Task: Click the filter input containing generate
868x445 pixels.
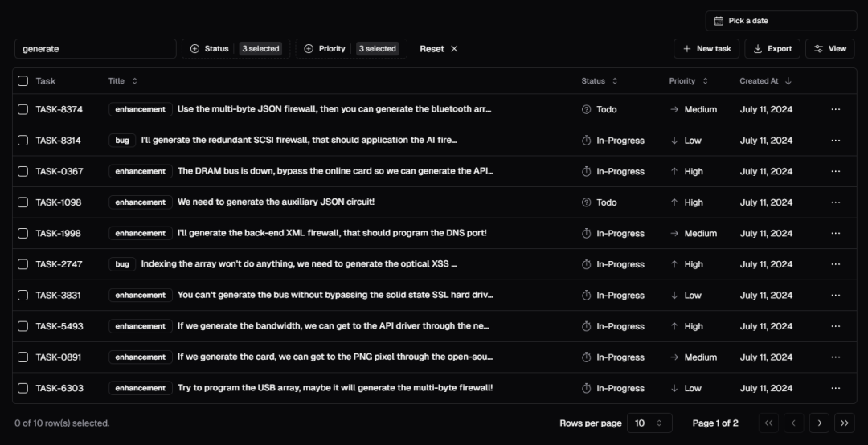Action: point(95,49)
